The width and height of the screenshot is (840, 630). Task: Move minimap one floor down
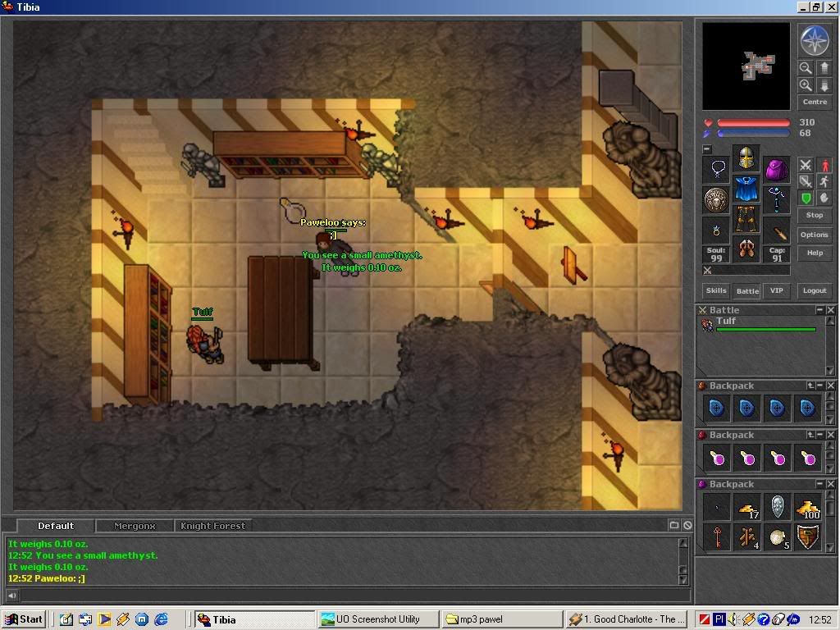click(824, 85)
